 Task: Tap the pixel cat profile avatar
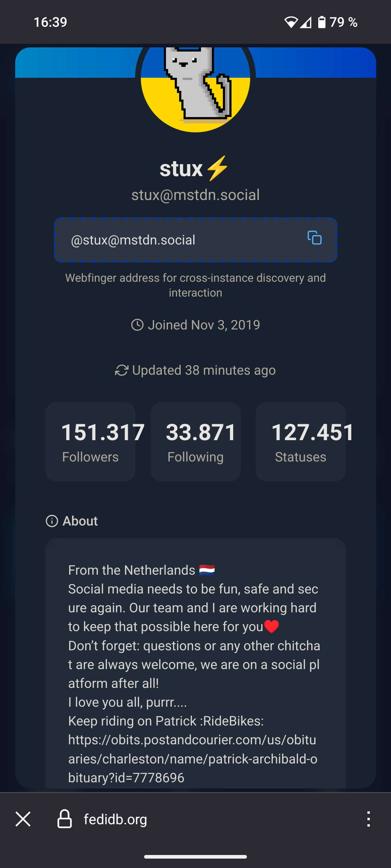tap(195, 87)
